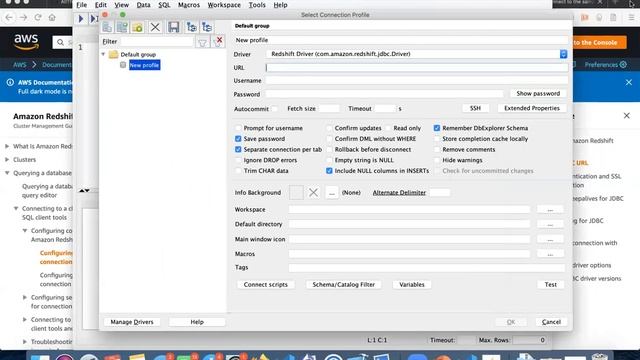Expand all groups tree icon
The width and height of the screenshot is (640, 360).
(x=191, y=27)
